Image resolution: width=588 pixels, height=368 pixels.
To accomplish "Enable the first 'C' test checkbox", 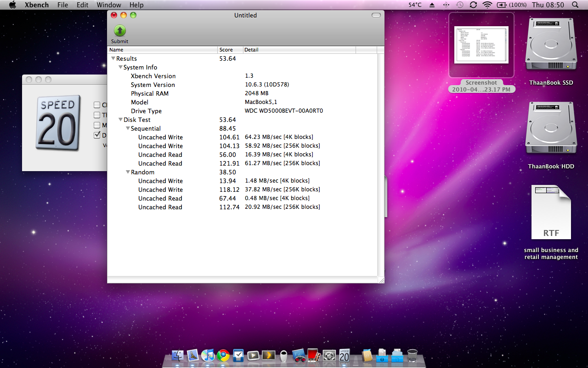I will pyautogui.click(x=97, y=105).
